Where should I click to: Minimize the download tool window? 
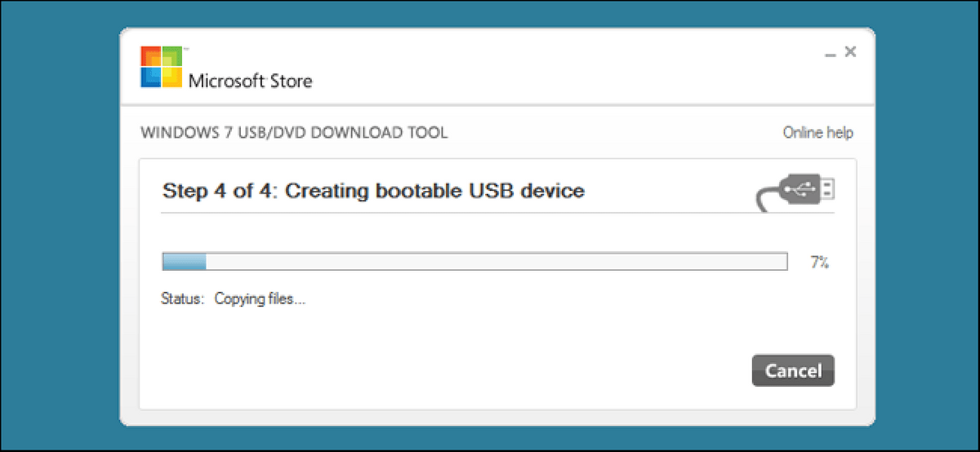click(x=830, y=54)
